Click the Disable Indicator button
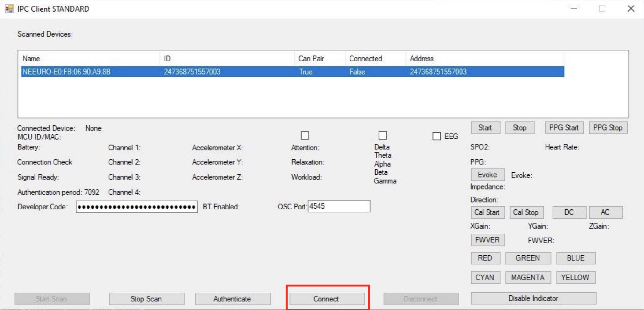The height and width of the screenshot is (310, 644). pyautogui.click(x=534, y=298)
